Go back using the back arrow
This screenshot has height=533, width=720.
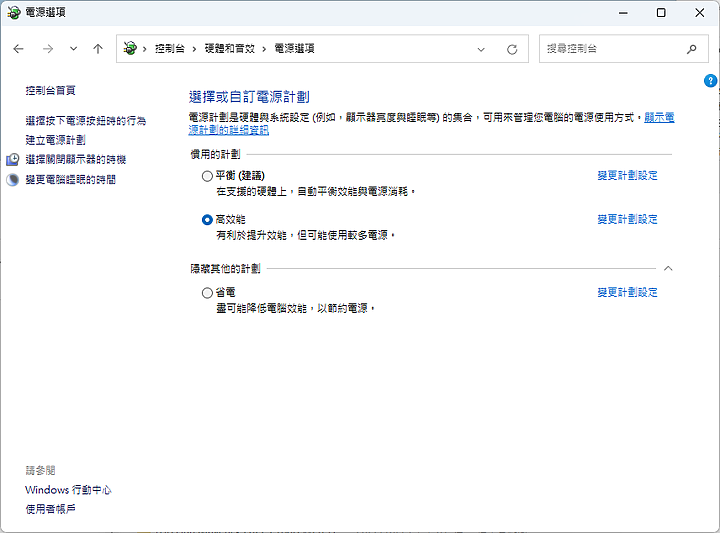pyautogui.click(x=18, y=49)
